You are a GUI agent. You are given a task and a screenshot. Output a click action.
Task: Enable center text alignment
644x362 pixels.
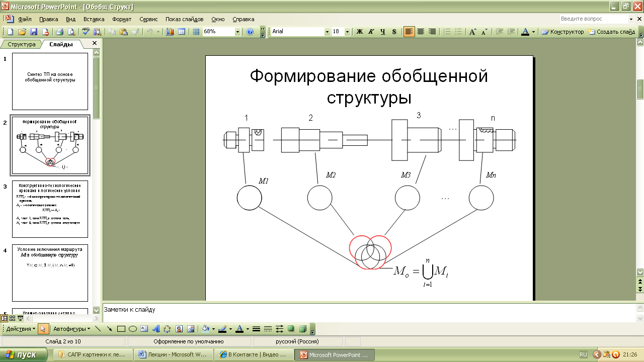[421, 32]
